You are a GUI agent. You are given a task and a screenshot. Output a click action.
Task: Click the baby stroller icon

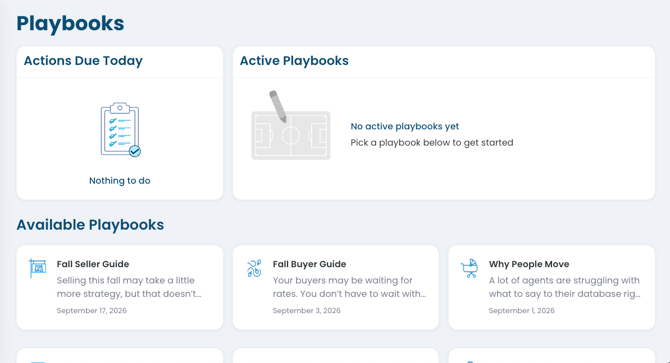[x=470, y=269]
